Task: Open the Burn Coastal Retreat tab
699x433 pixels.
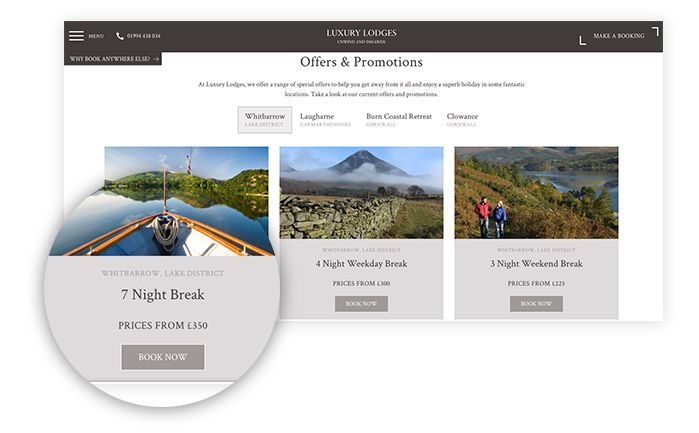Action: (x=399, y=120)
